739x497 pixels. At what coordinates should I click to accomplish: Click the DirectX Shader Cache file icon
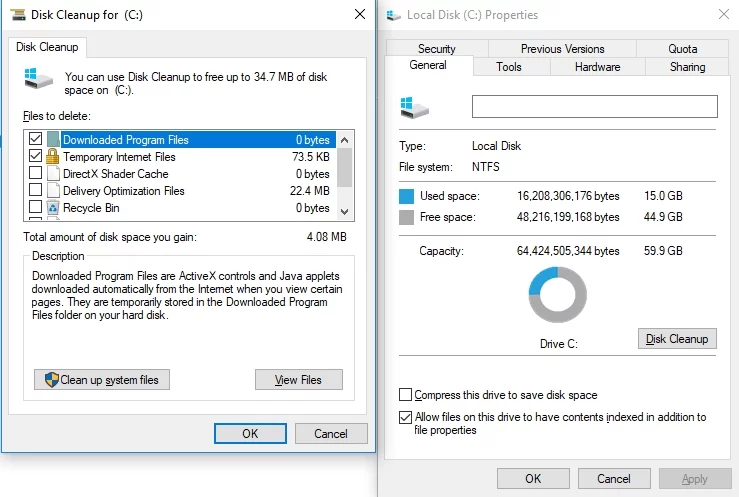(x=53, y=174)
